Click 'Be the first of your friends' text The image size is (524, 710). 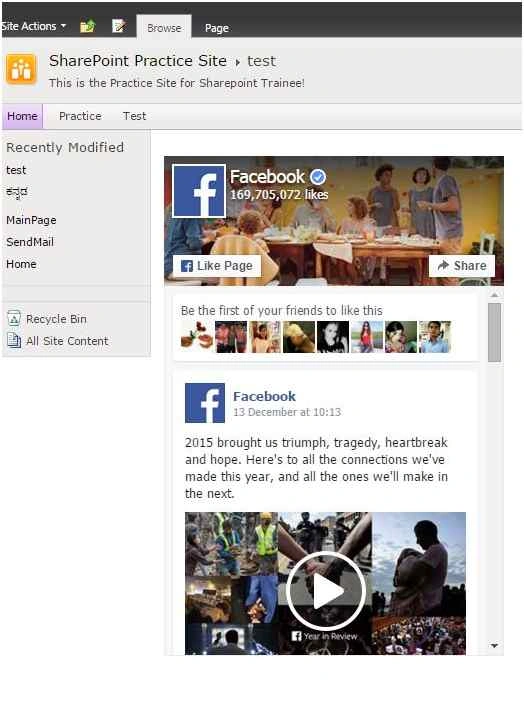tap(281, 311)
